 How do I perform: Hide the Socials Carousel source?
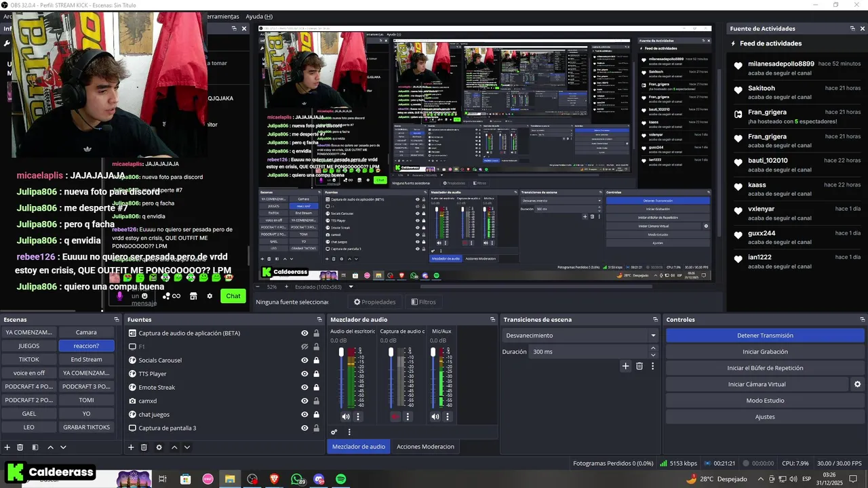[305, 360]
